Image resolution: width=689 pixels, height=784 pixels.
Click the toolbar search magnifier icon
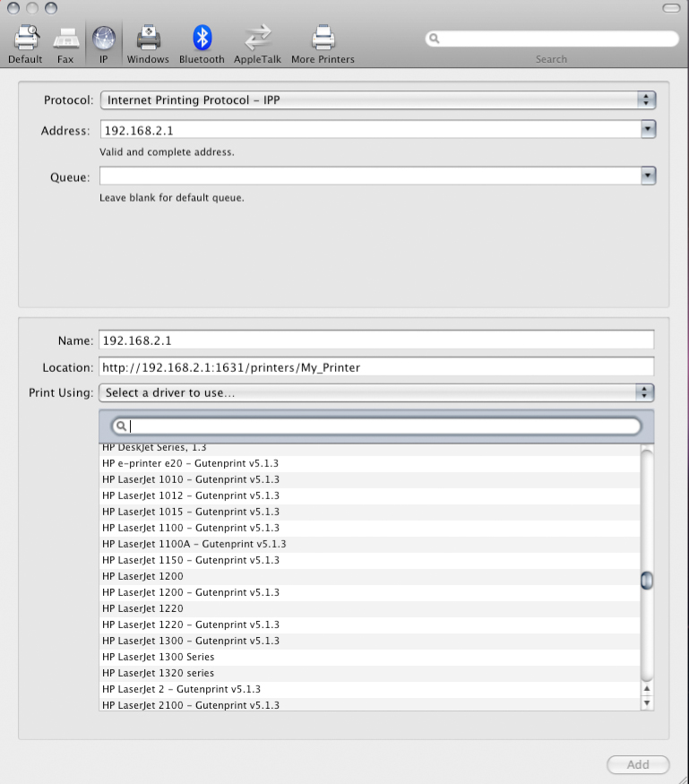coord(434,39)
